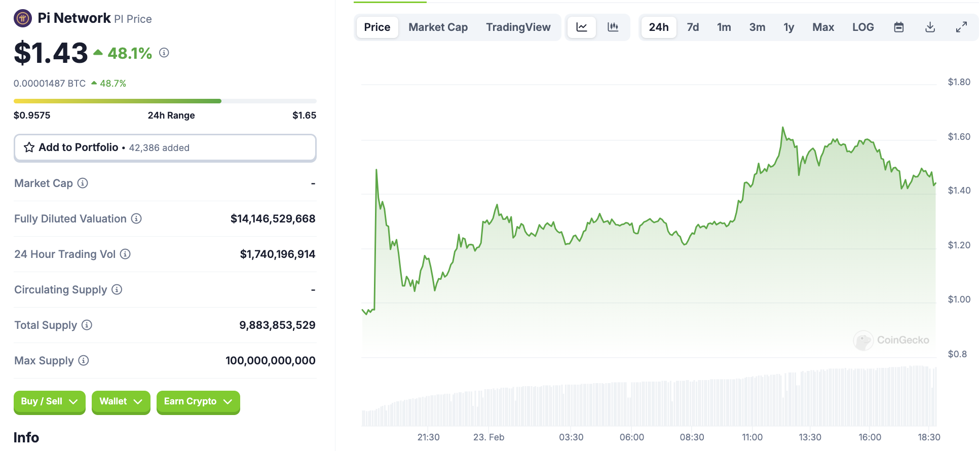Expand the Wallet dropdown
Screen dimensions: 980x451
click(121, 402)
